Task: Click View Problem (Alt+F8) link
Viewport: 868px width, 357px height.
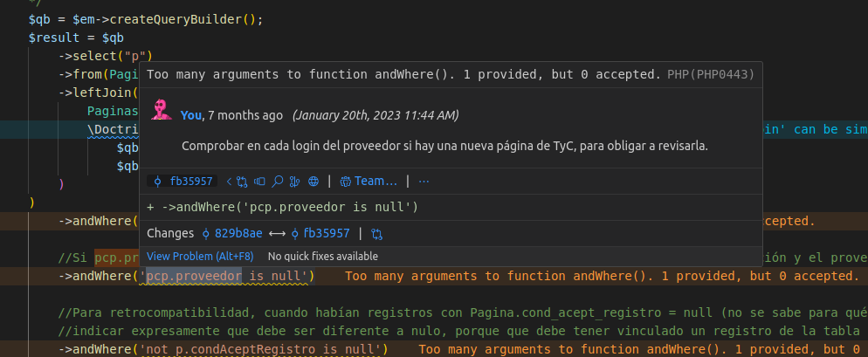Action: pyautogui.click(x=199, y=257)
